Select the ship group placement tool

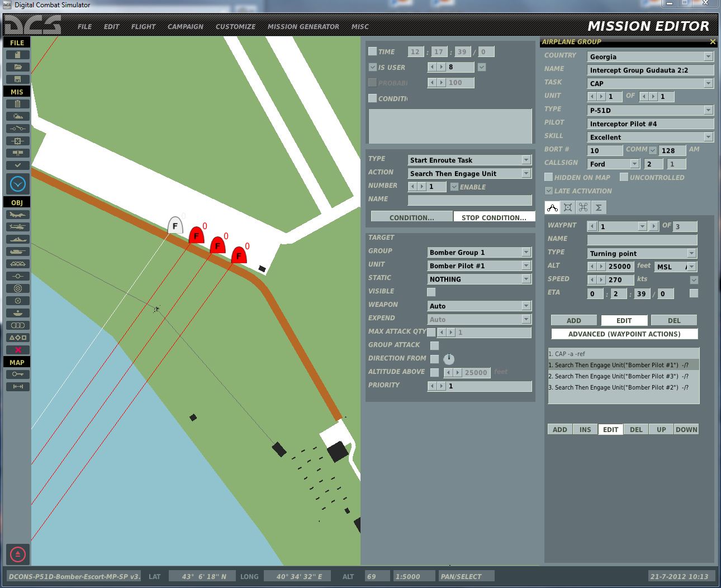pos(17,239)
